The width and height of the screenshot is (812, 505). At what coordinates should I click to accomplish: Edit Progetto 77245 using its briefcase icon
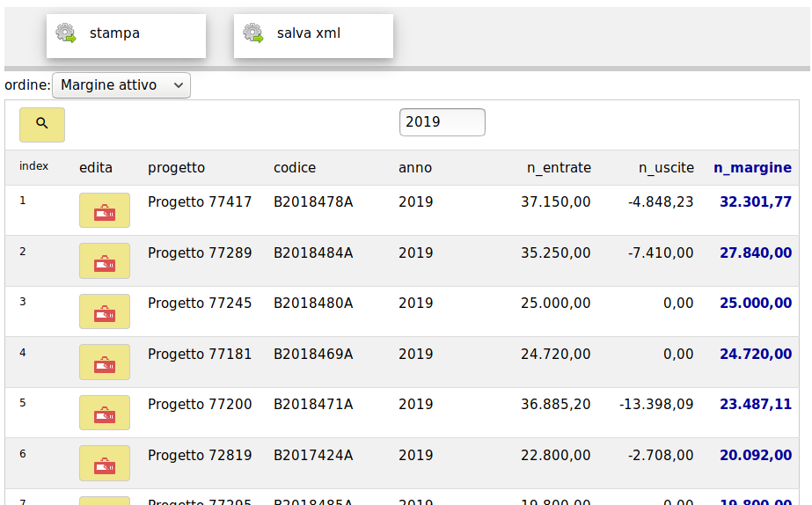(105, 311)
